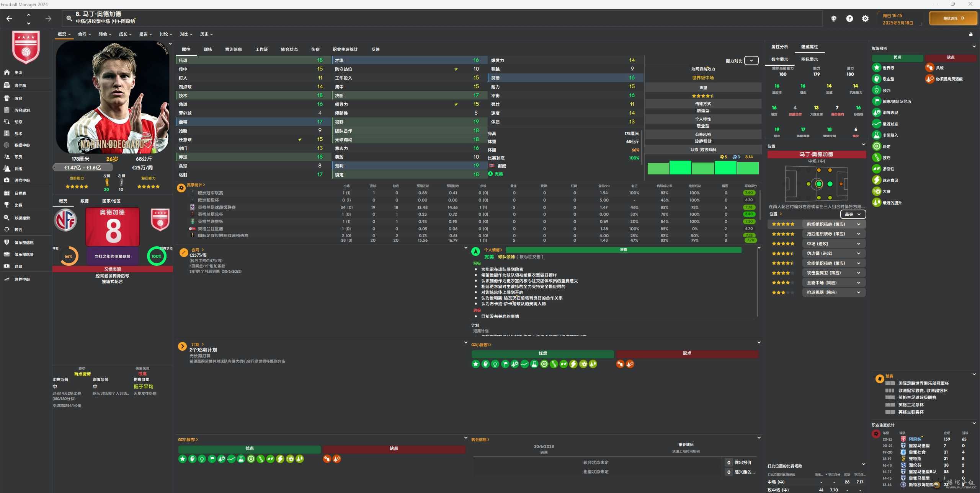980x493 pixels.
Task: Click the 比赛 trophy icon
Action: tap(7, 205)
